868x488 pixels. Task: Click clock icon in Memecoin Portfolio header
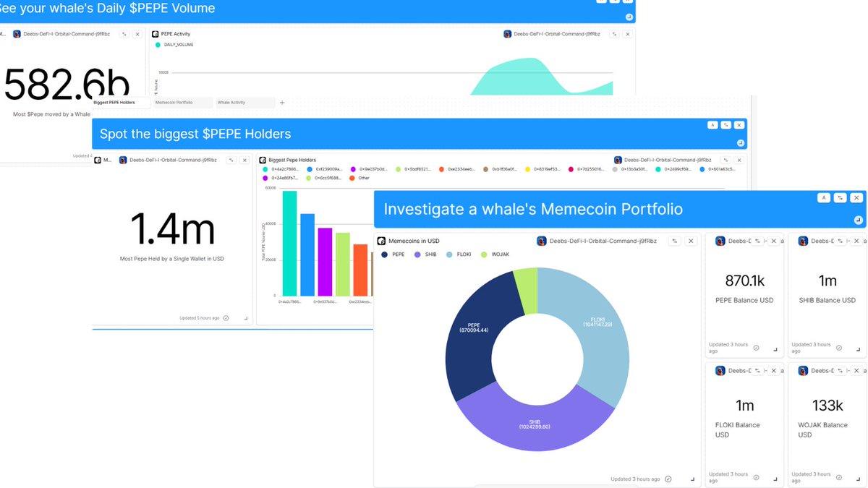(858, 220)
